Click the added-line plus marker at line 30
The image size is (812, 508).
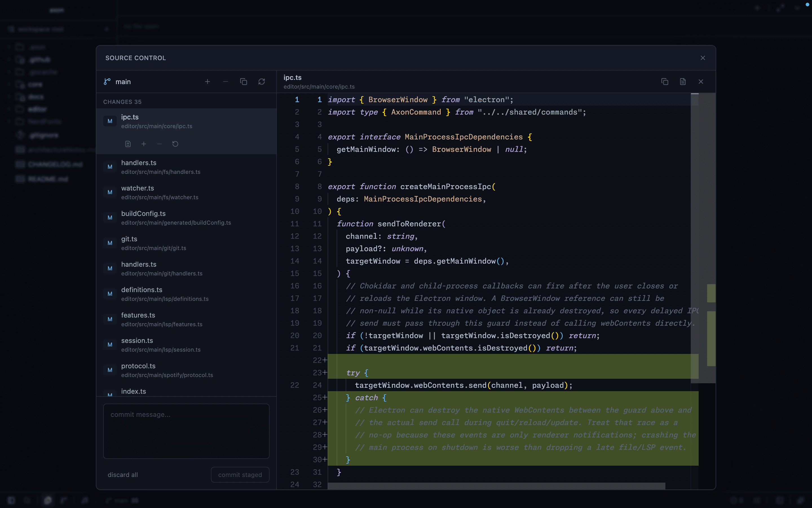(325, 460)
